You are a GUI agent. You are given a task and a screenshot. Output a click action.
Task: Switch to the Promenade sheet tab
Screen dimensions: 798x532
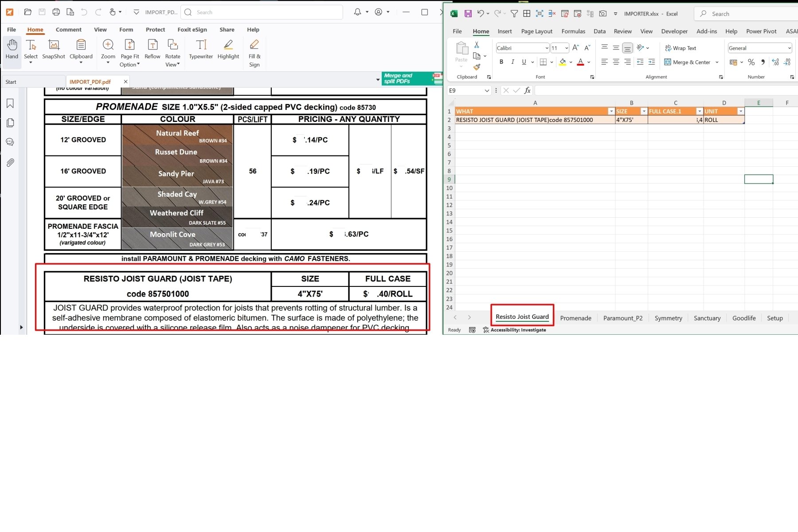pyautogui.click(x=575, y=318)
